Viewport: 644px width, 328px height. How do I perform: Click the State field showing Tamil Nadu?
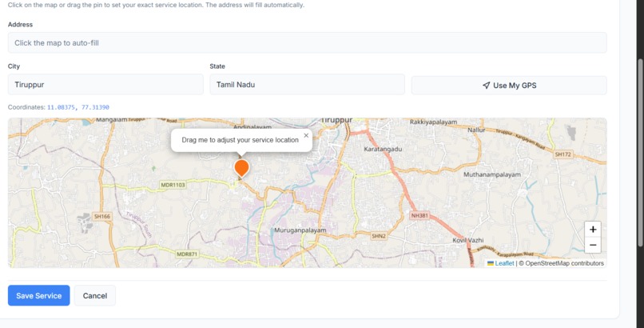tap(307, 84)
